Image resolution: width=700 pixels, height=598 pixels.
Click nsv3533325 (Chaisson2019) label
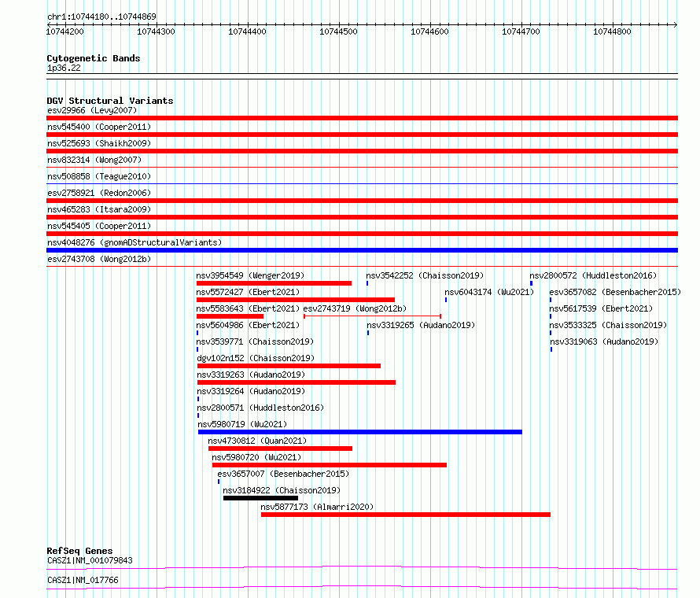click(608, 325)
